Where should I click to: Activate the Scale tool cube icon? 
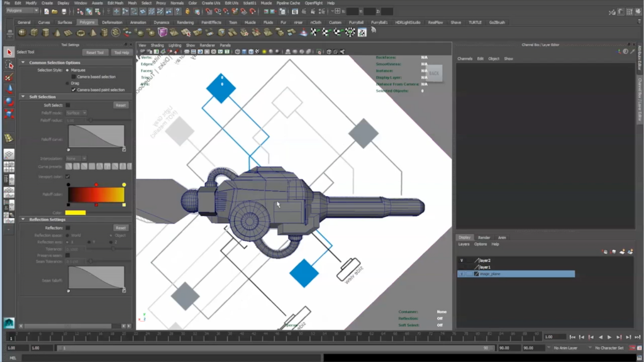point(9,114)
